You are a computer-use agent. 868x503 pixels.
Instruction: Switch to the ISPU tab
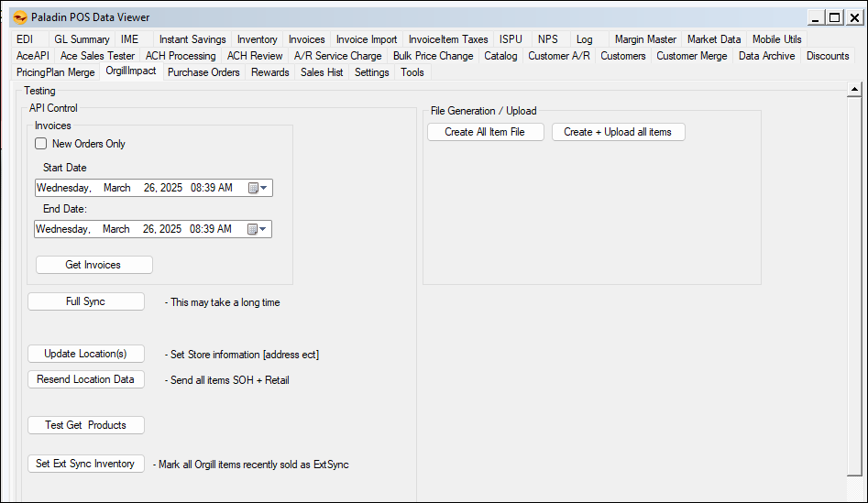coord(511,39)
